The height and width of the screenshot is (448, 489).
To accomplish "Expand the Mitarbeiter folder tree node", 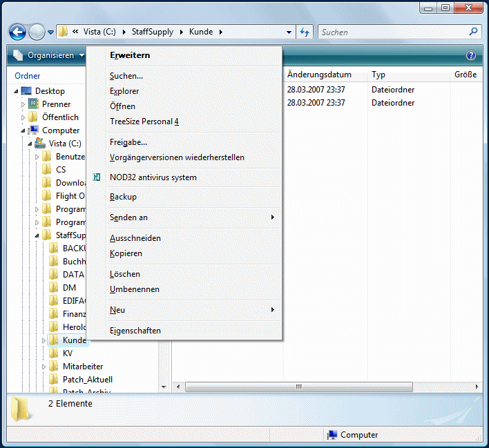I will point(42,367).
